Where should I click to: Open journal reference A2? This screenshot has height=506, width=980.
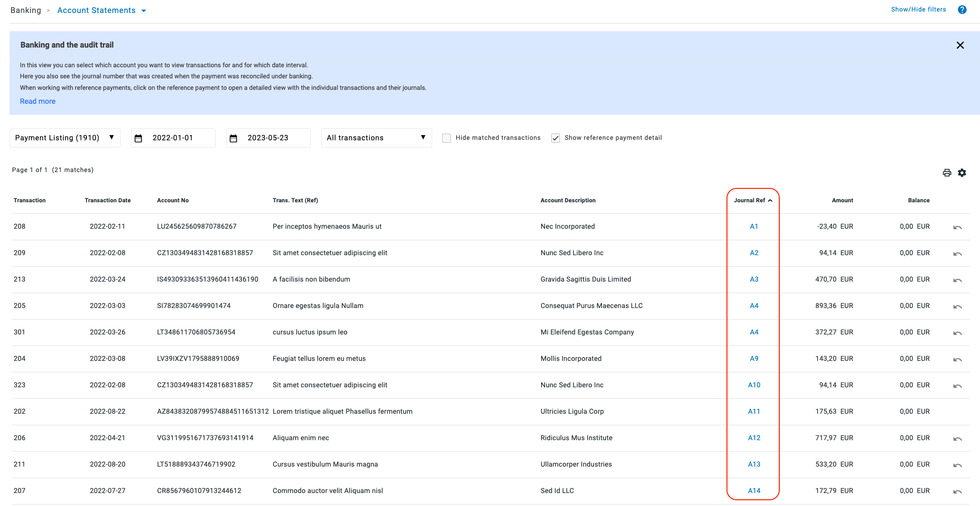coord(754,253)
